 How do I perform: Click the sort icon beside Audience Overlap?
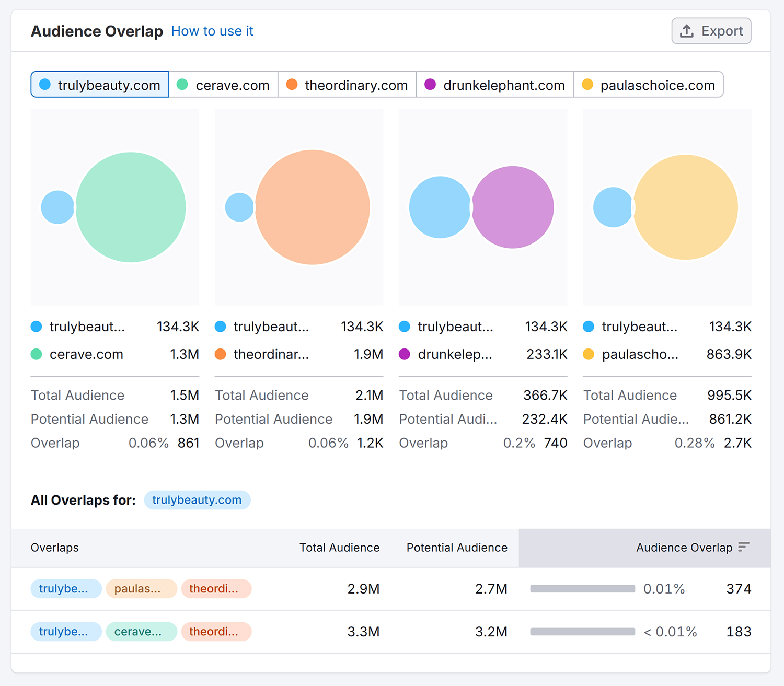(744, 547)
